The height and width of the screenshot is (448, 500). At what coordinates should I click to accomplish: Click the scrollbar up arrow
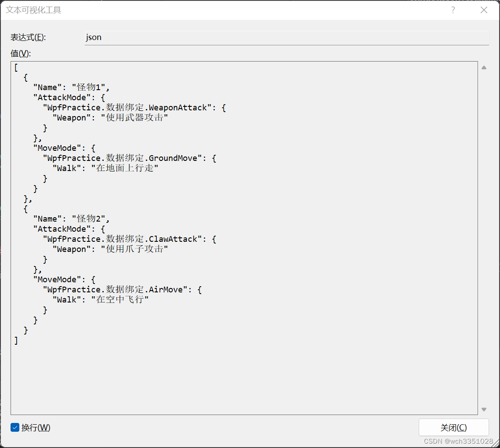click(484, 67)
